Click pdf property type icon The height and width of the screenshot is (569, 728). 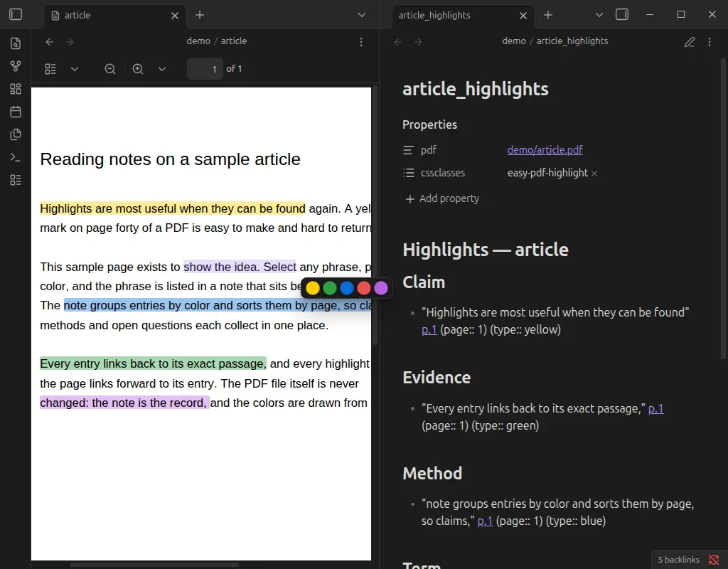pos(409,150)
